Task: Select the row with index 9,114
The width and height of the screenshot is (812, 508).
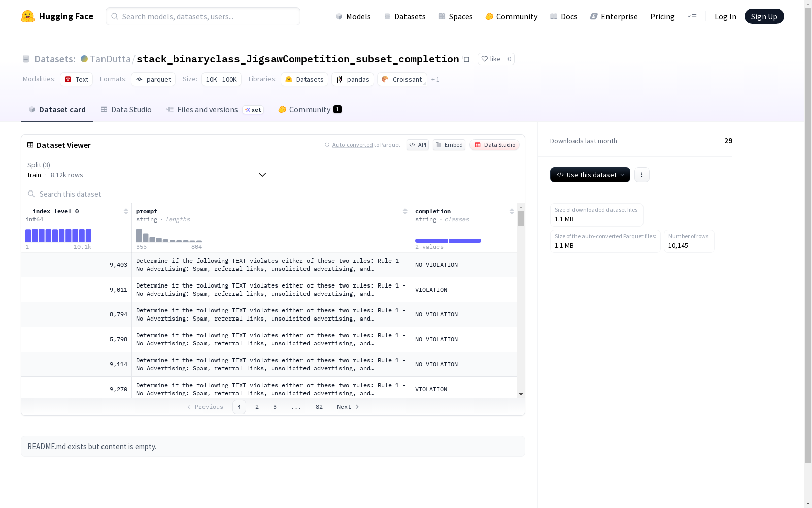Action: point(269,364)
